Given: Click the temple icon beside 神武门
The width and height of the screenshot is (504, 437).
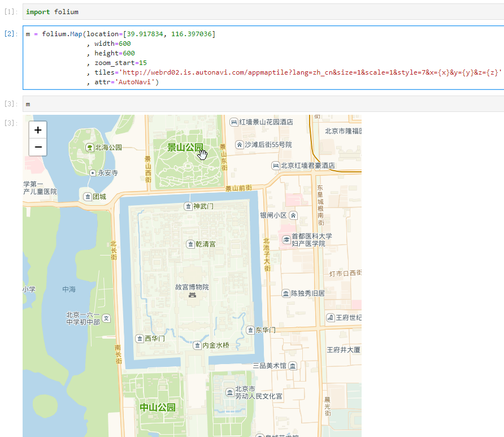Looking at the screenshot, I should click(x=188, y=206).
